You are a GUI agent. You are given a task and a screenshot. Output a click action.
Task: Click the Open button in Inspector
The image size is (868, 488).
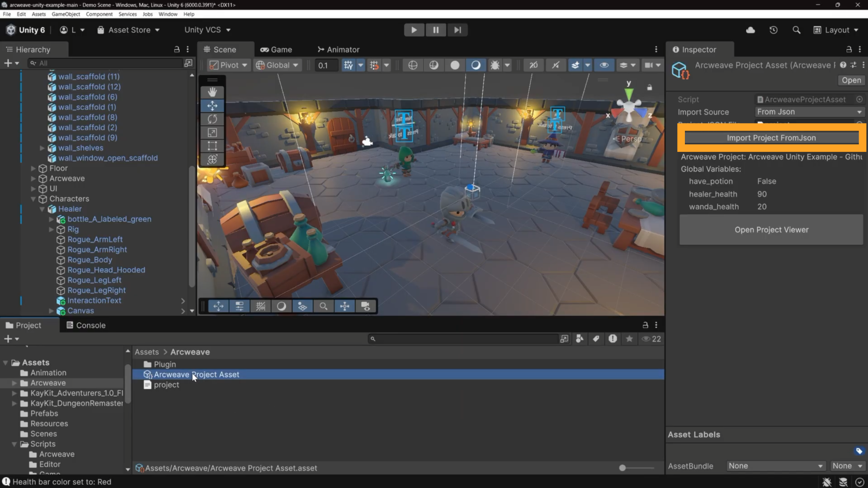[851, 80]
